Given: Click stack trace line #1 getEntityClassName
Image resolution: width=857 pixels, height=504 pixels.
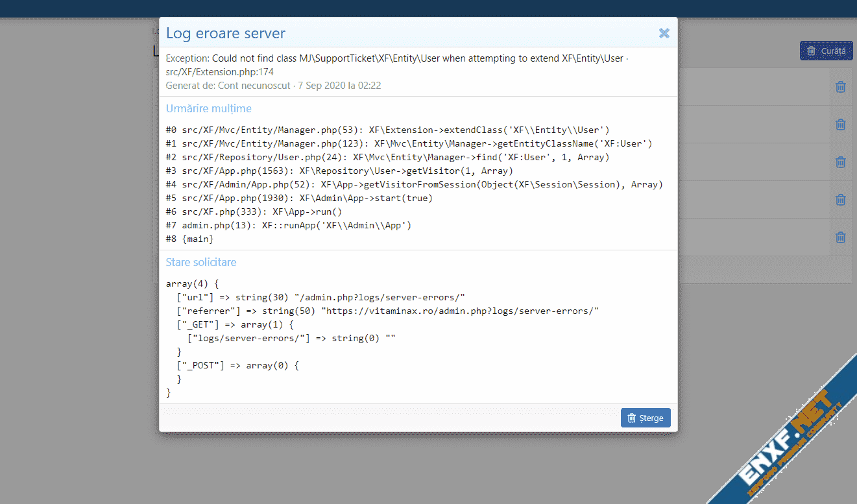Looking at the screenshot, I should tap(409, 143).
